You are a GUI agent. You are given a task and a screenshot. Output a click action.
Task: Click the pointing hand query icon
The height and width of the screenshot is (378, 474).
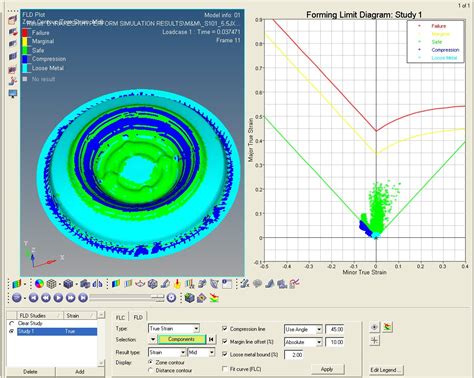pyautogui.click(x=177, y=284)
